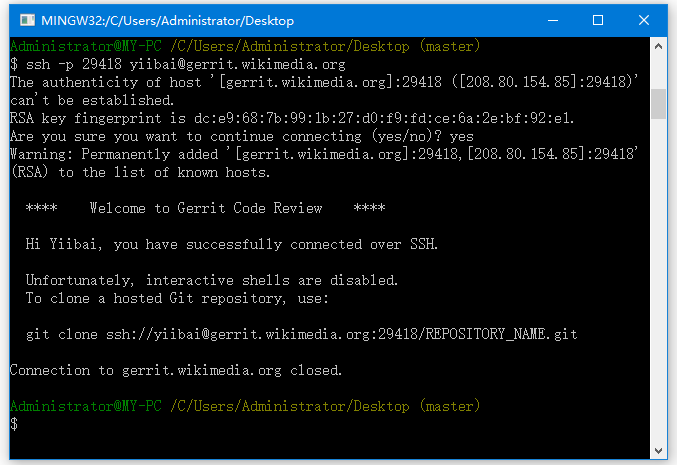
Task: Click the Warning: Permanently added line
Action: 323,154
